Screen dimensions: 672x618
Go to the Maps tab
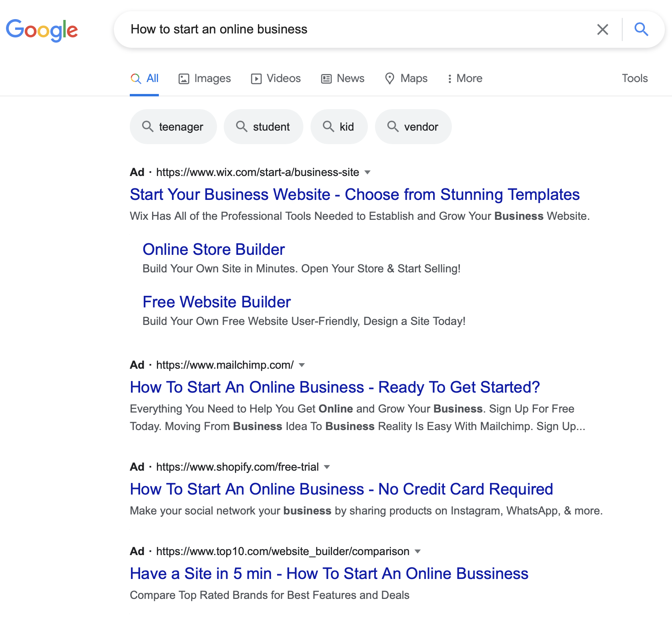point(406,78)
